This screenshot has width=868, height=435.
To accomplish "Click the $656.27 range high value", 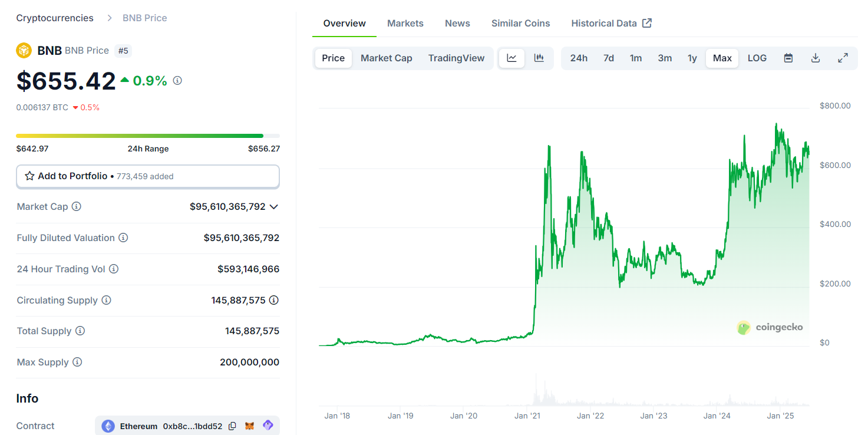I will click(264, 149).
